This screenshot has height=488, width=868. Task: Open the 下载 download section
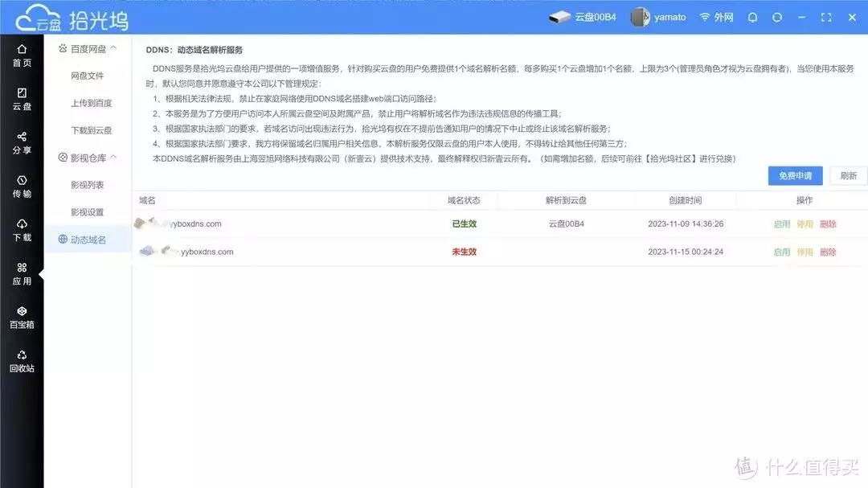[x=22, y=231]
